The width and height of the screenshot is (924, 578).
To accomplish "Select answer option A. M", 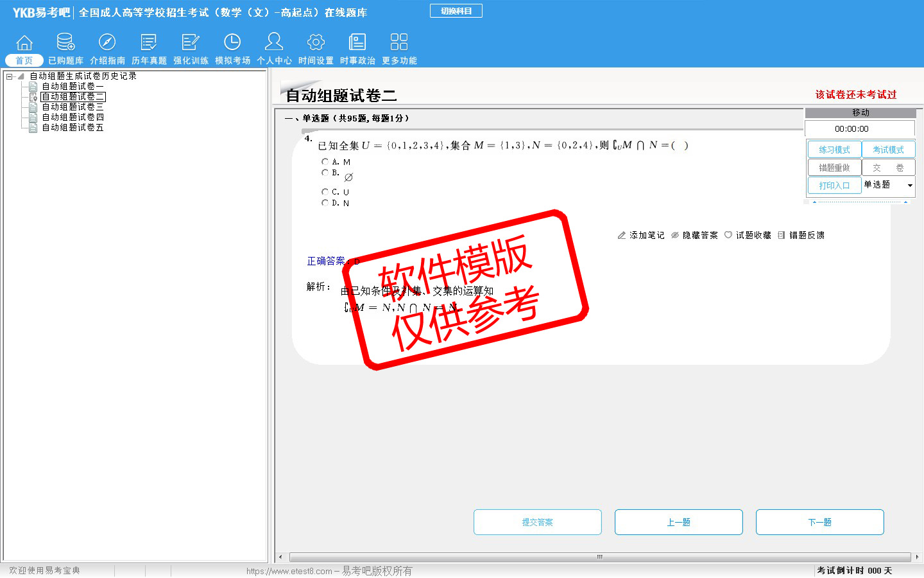I will tap(325, 162).
